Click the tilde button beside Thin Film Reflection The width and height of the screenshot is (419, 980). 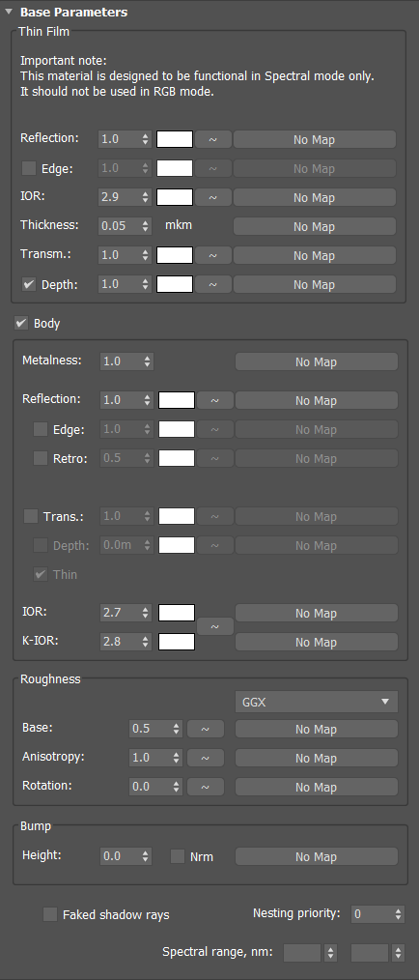tap(213, 139)
